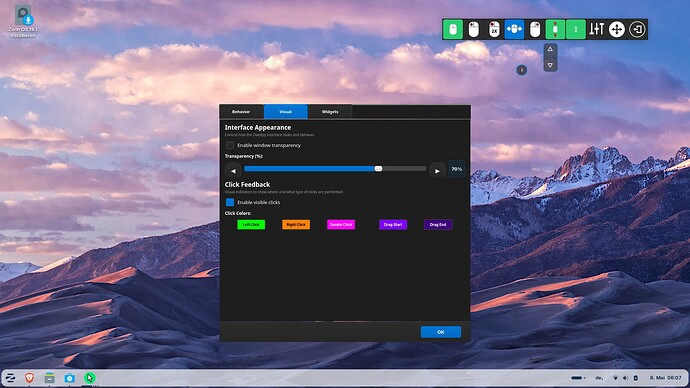Click the green three-dots menu icon
The width and height of the screenshot is (690, 388).
point(576,29)
